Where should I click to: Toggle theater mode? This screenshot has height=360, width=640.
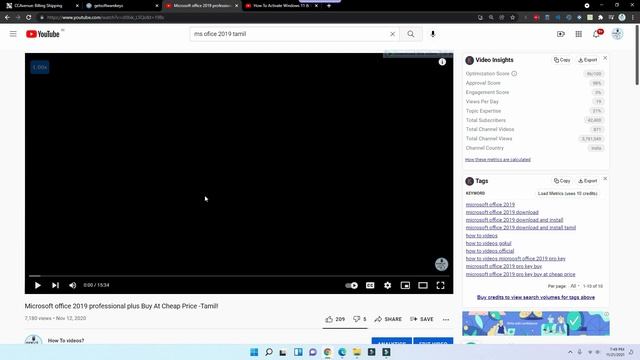(x=423, y=285)
